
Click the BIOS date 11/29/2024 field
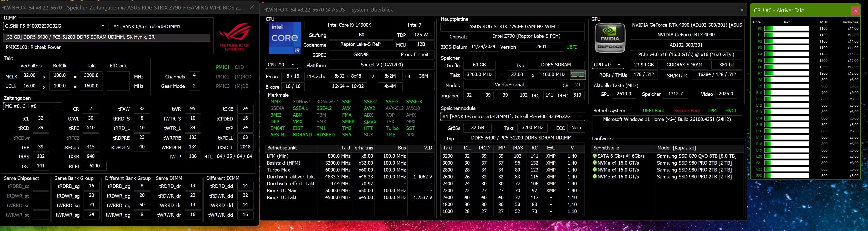(x=483, y=47)
